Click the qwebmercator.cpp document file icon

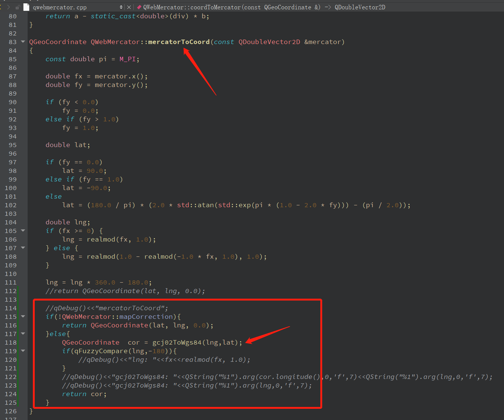coord(26,7)
